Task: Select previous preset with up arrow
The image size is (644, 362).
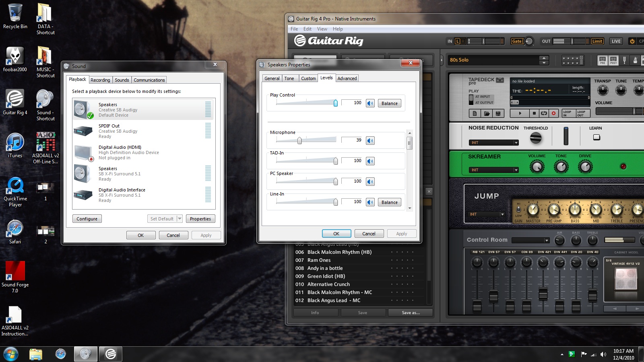Action: pos(544,58)
